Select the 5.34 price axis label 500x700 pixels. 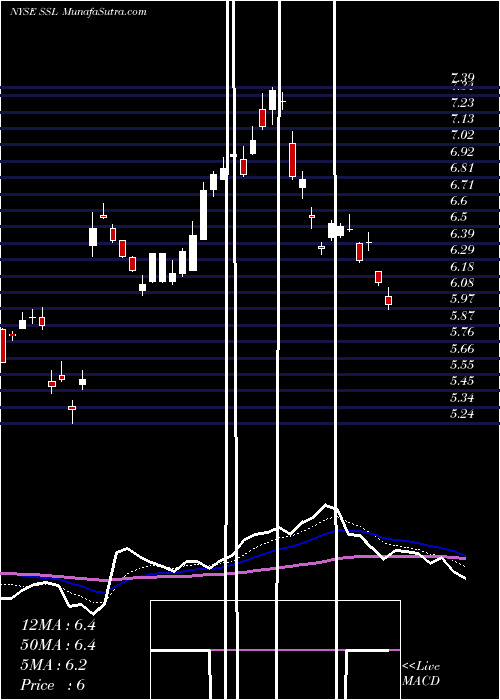click(x=462, y=398)
